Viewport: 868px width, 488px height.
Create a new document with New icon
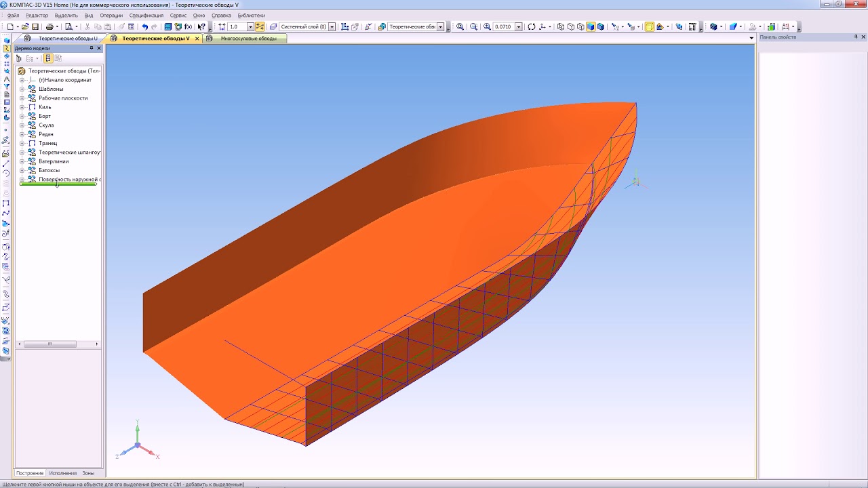10,27
